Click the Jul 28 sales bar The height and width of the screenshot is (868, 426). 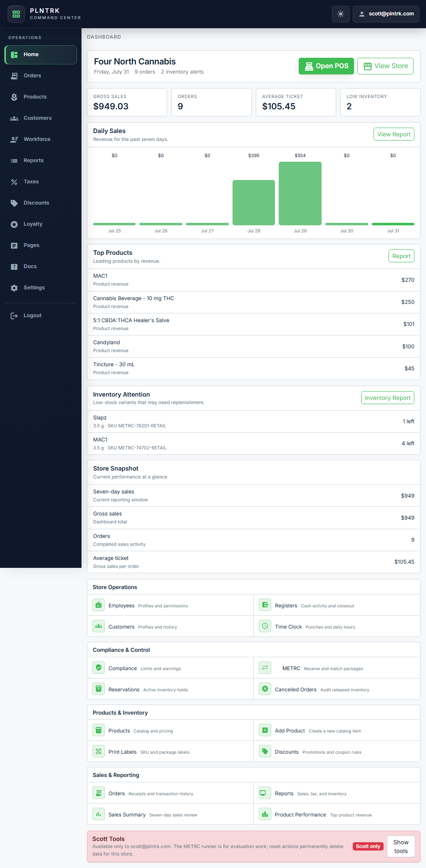[254, 202]
